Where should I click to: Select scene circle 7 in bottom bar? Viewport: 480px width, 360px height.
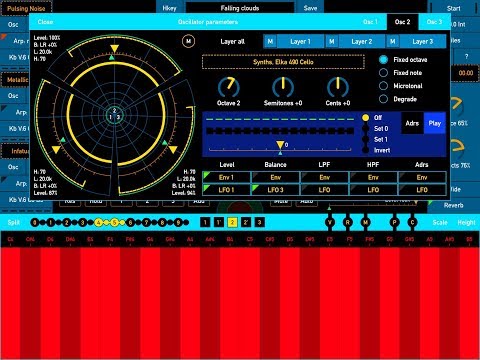click(146, 222)
